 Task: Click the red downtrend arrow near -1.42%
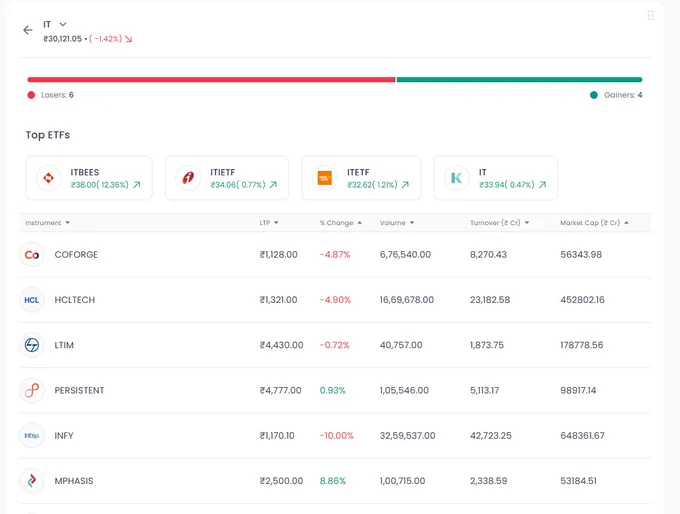click(128, 39)
